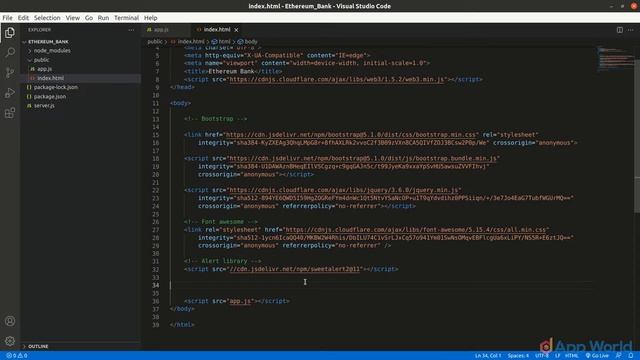Change the UTF-8 encoding setting
This screenshot has height=360, width=640.
click(542, 356)
